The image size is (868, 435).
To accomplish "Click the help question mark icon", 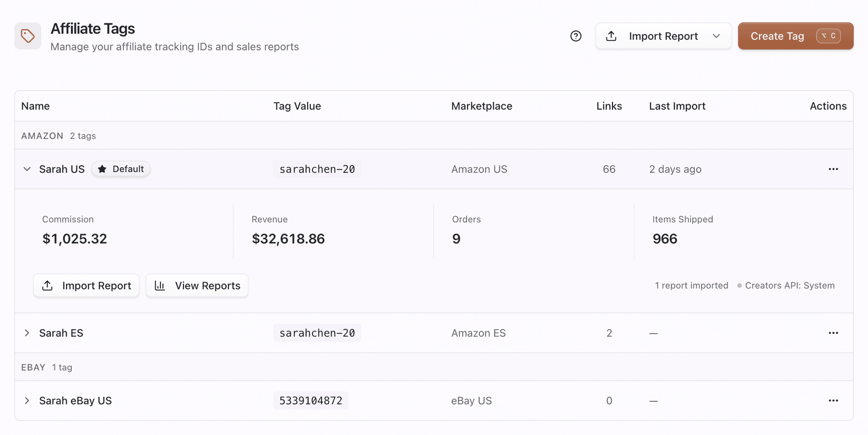I will point(576,36).
